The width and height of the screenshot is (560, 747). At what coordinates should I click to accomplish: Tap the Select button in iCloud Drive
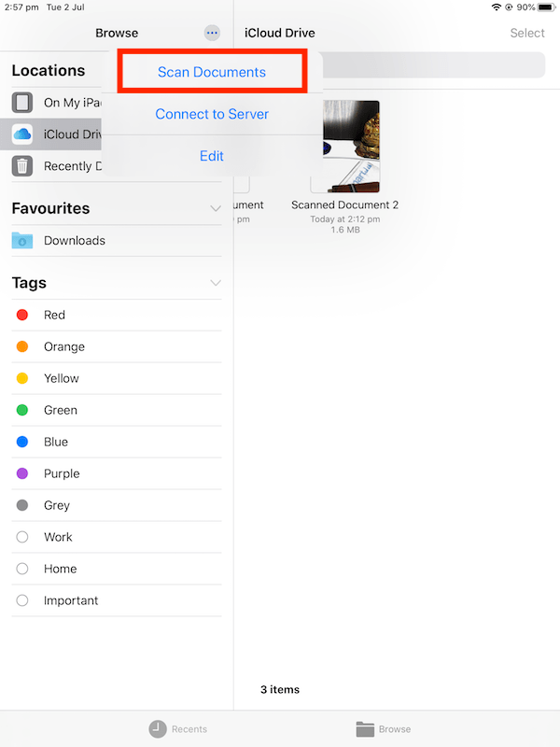click(x=527, y=33)
